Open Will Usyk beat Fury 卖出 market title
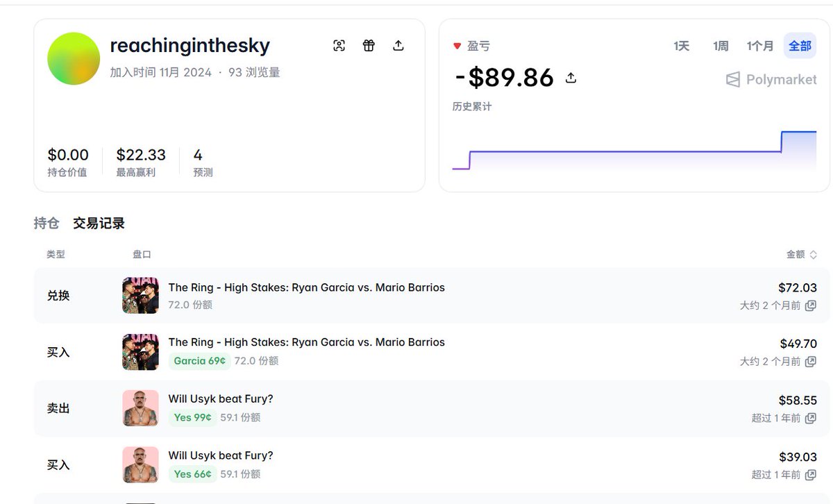The width and height of the screenshot is (833, 504). click(221, 398)
